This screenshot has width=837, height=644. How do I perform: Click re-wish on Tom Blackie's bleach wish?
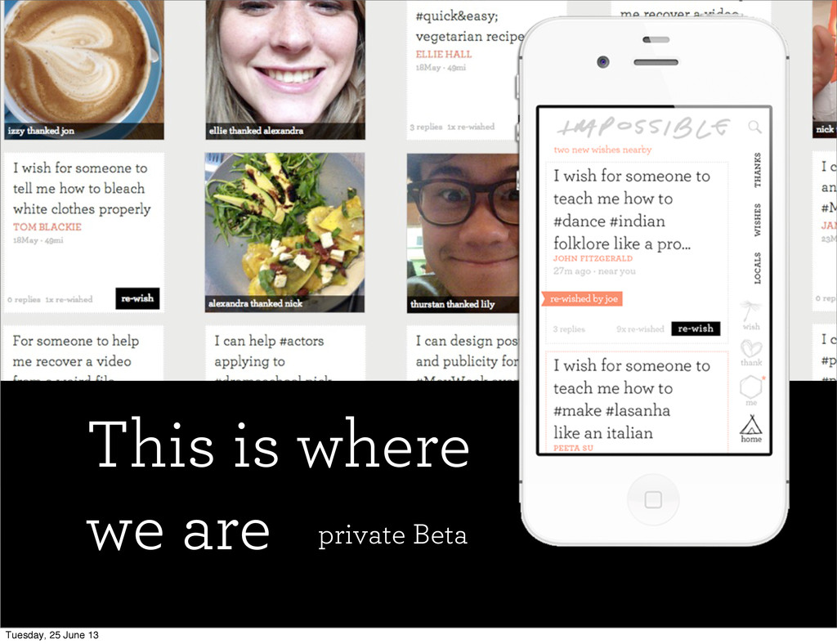click(137, 298)
